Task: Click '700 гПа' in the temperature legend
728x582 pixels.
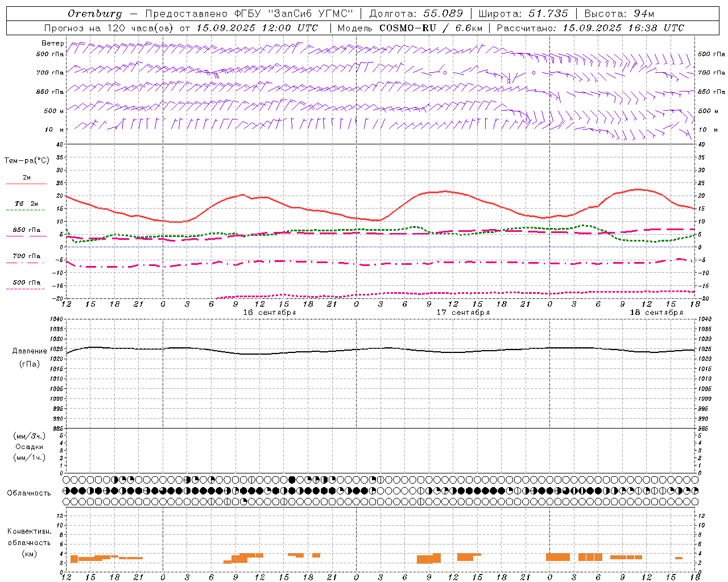Action: pos(27,256)
